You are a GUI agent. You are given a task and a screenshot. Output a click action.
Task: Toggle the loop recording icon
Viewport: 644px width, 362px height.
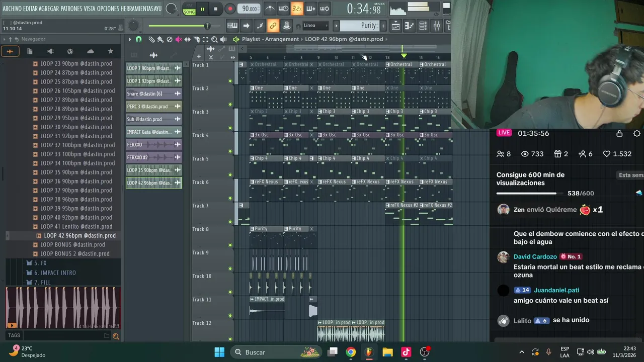pyautogui.click(x=324, y=9)
